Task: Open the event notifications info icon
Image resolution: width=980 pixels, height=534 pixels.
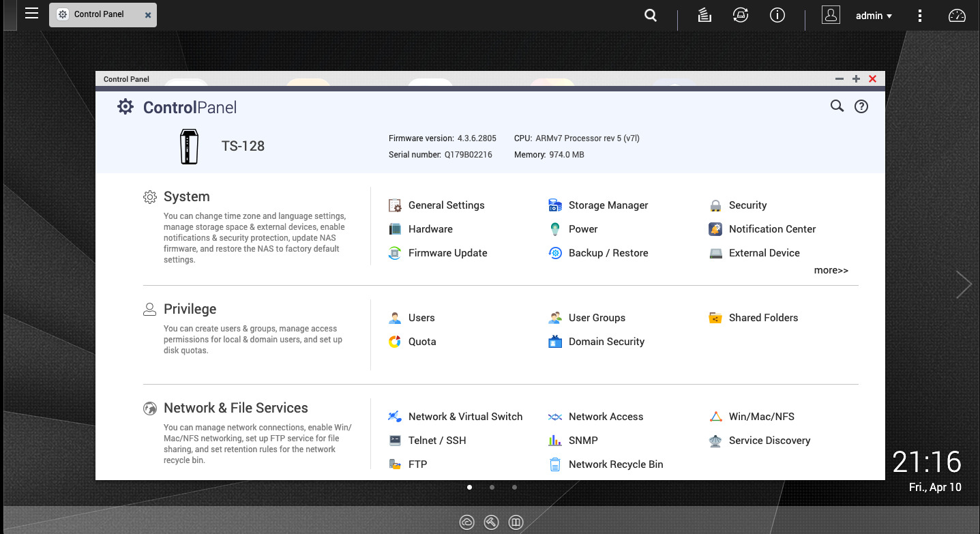Action: 777,15
